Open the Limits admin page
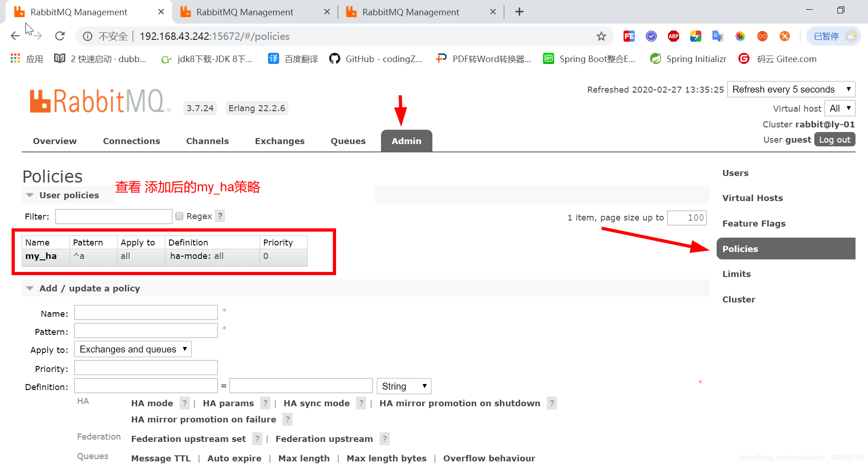This screenshot has width=868, height=466. coord(737,274)
